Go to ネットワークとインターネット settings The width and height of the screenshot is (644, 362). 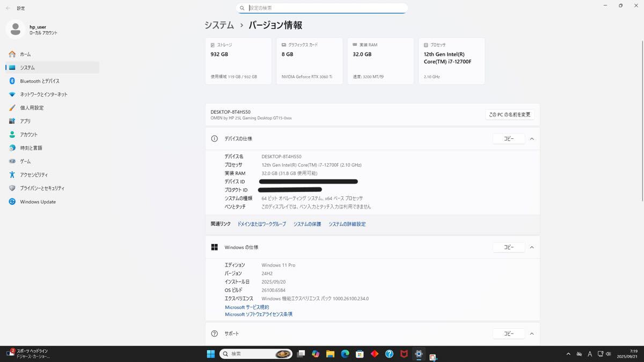52,94
